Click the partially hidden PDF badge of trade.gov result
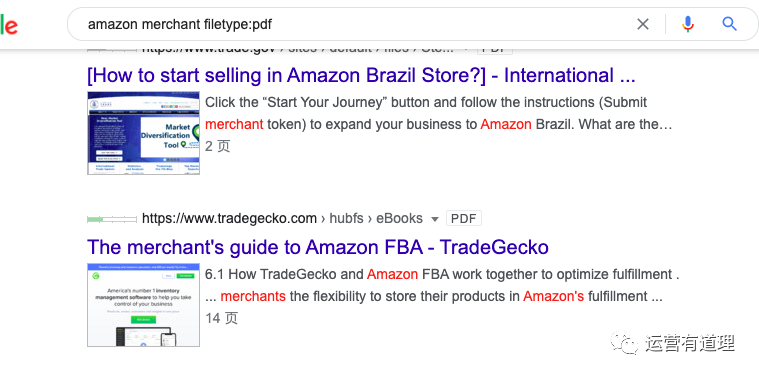 (x=495, y=50)
